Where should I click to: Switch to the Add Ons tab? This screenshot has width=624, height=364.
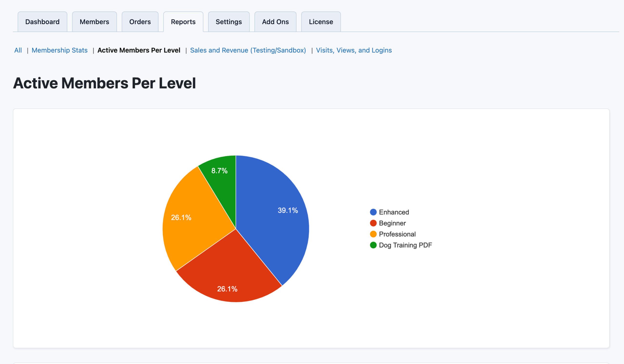tap(275, 22)
